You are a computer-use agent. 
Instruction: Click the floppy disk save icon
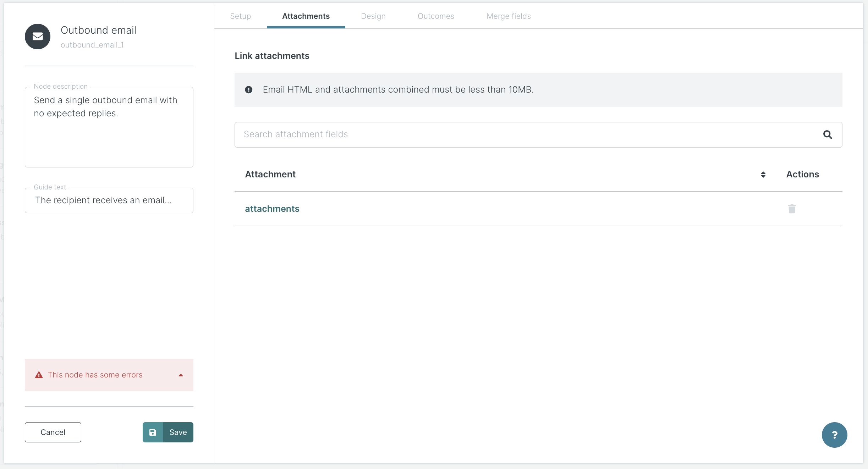153,432
